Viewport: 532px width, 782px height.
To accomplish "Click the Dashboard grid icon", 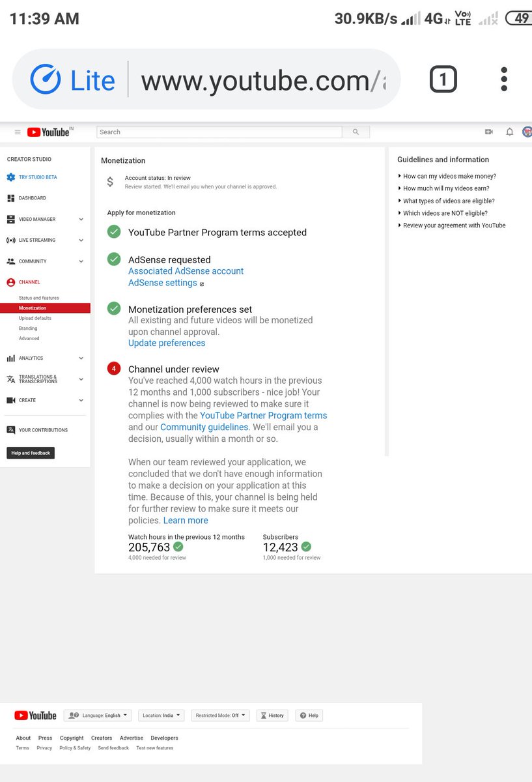I will pyautogui.click(x=10, y=198).
